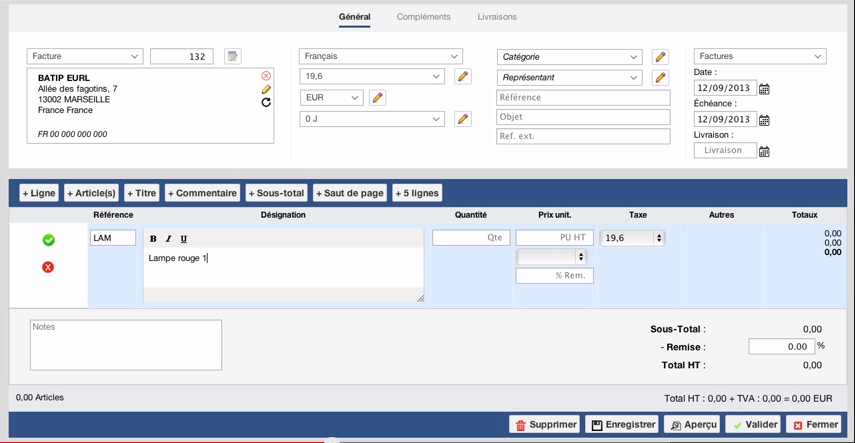Focus the invoice number field 132

pyautogui.click(x=182, y=56)
